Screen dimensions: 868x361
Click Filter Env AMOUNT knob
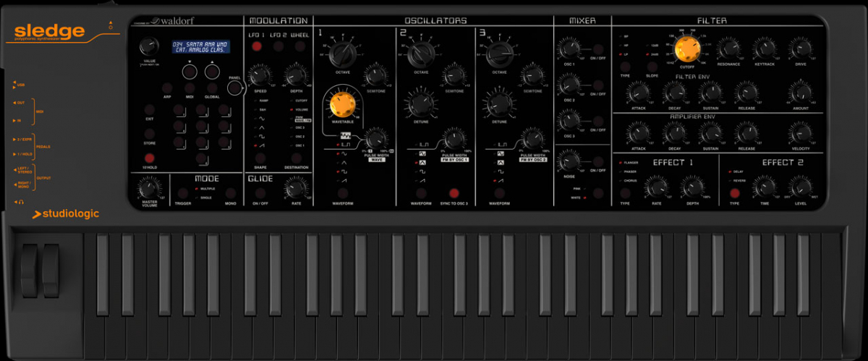[799, 93]
